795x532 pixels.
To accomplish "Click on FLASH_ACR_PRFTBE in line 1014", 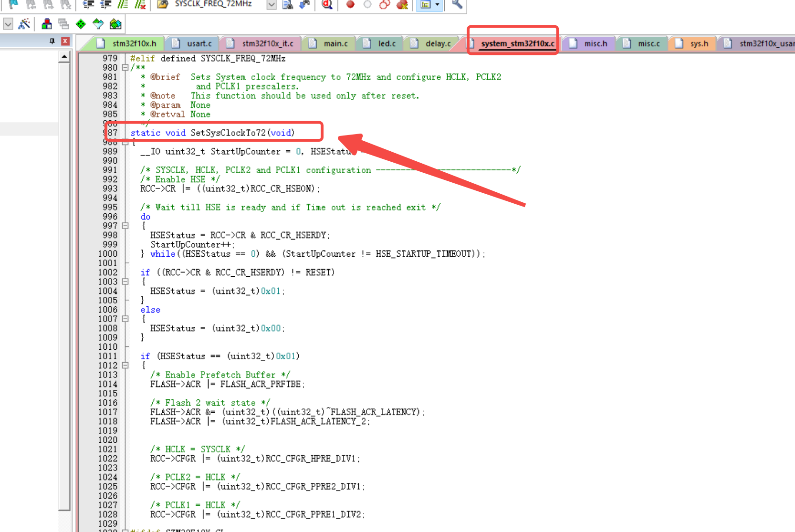I will 261,384.
